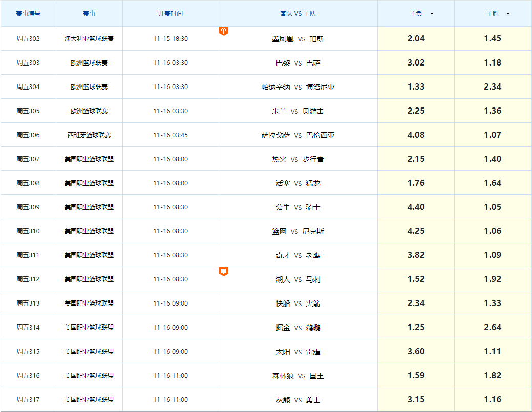Pick 主胜 odds 1.40 for 热火 vs 步行者
Viewport: 532px width, 412px height.
point(493,159)
